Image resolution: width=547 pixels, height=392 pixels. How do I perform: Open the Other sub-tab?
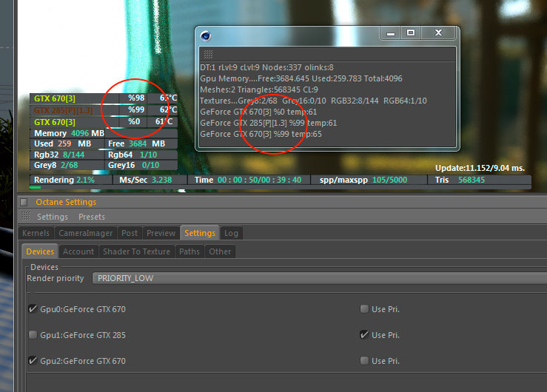tap(220, 251)
